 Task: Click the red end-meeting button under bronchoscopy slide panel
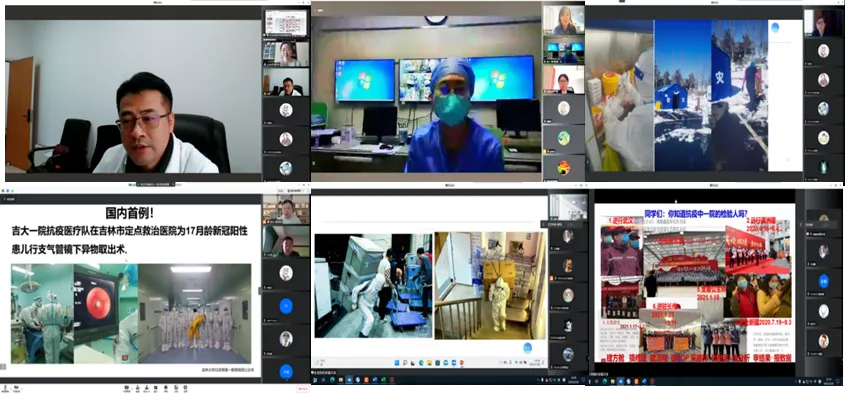302,389
